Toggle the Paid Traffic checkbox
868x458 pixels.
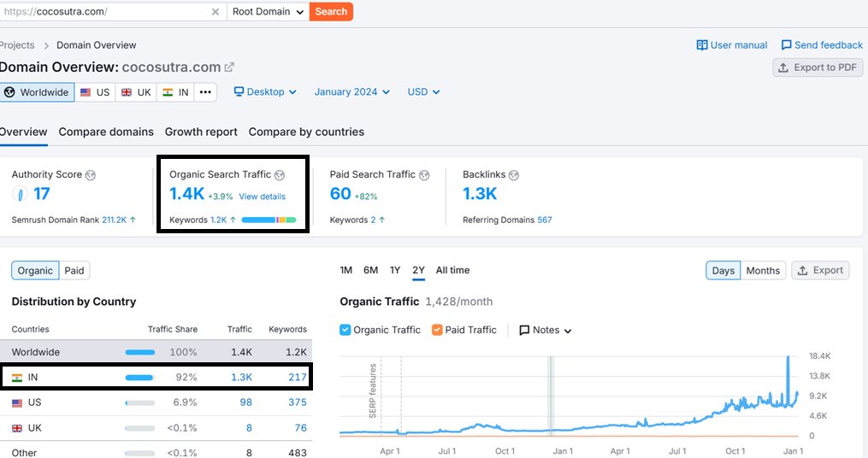tap(437, 330)
